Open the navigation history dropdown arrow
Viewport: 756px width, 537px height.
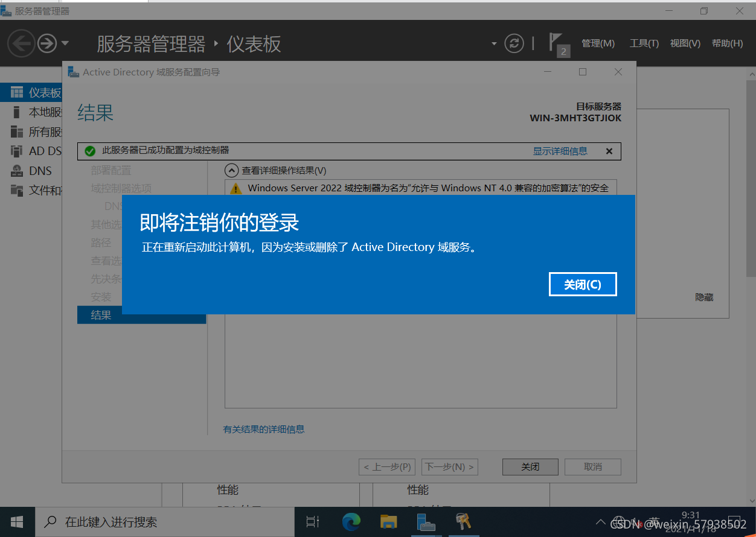[x=65, y=43]
